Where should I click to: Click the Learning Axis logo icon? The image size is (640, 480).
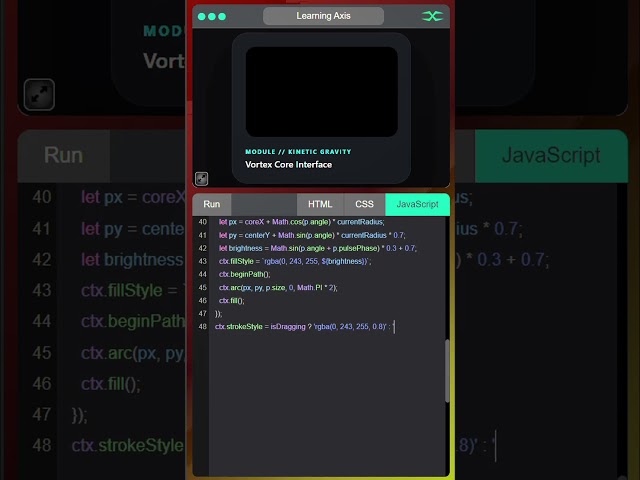(432, 16)
